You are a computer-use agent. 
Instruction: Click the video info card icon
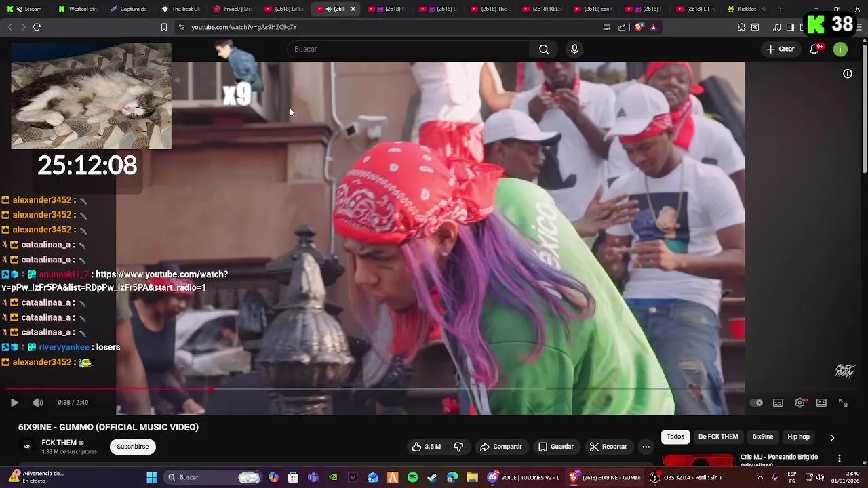[848, 74]
